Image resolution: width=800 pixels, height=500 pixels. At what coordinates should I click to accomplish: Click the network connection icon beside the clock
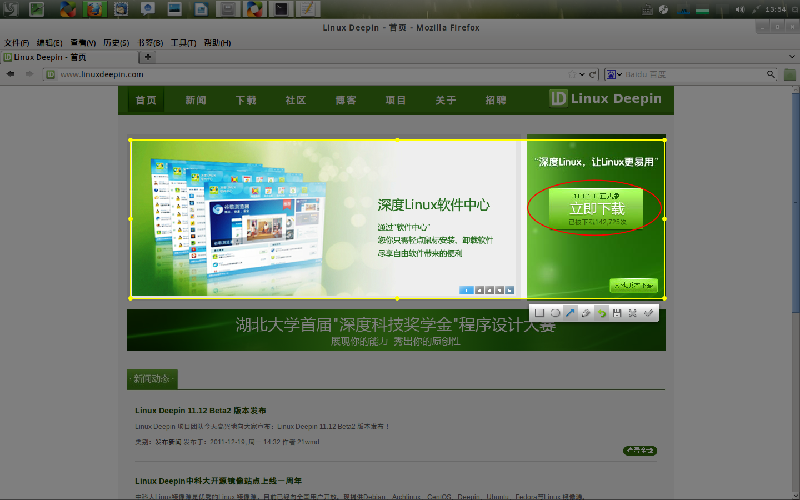(757, 9)
